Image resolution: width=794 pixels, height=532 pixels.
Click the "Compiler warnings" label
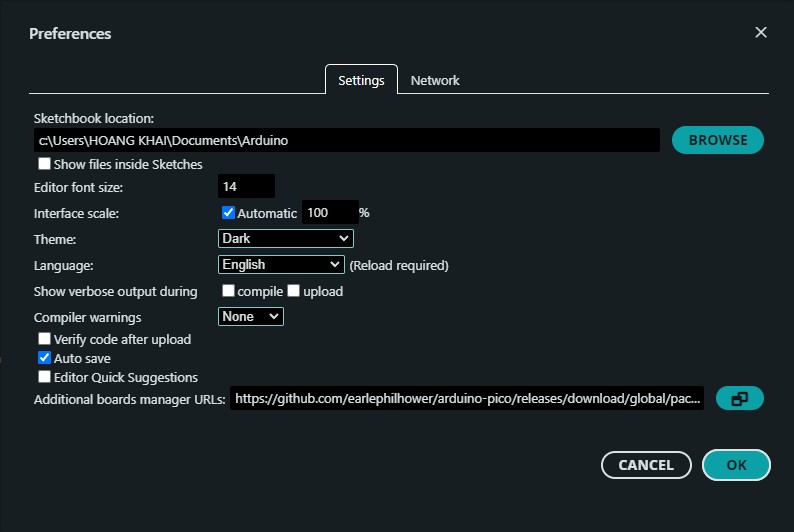point(88,317)
